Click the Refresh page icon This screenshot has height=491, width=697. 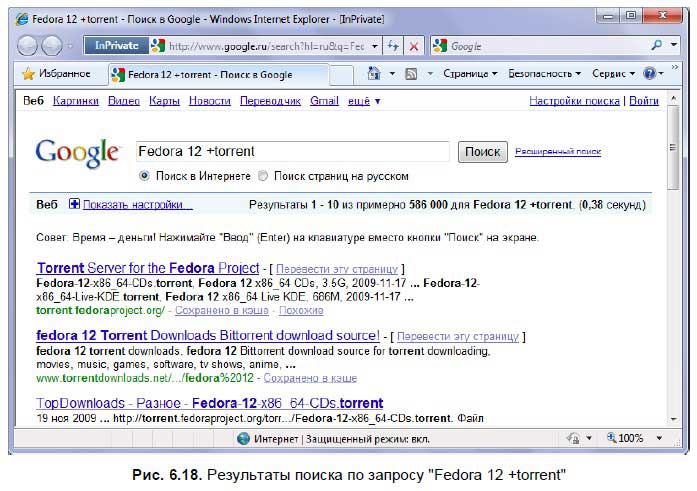[x=393, y=46]
